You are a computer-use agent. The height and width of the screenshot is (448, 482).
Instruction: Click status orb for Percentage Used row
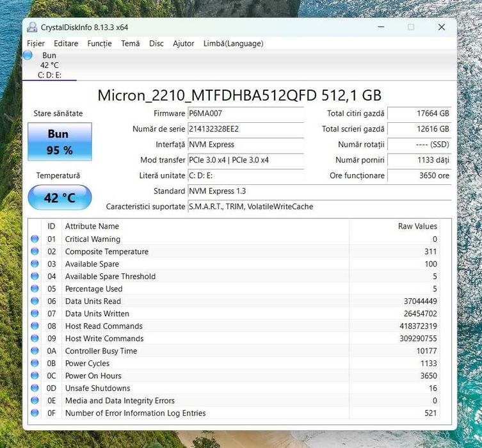coord(35,289)
